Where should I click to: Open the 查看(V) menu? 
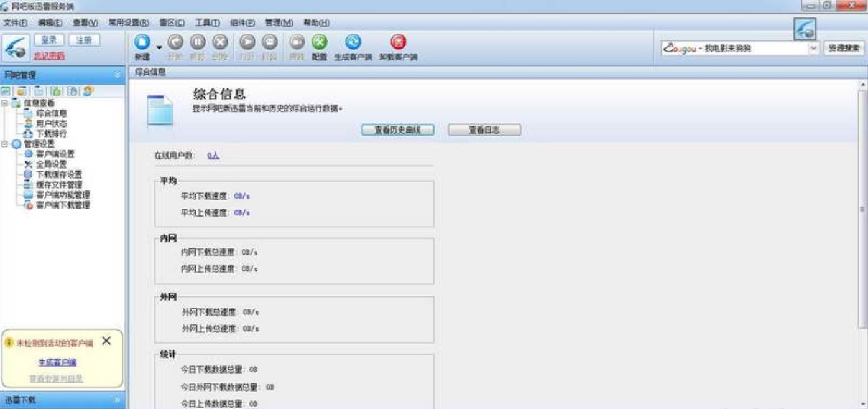pyautogui.click(x=86, y=22)
